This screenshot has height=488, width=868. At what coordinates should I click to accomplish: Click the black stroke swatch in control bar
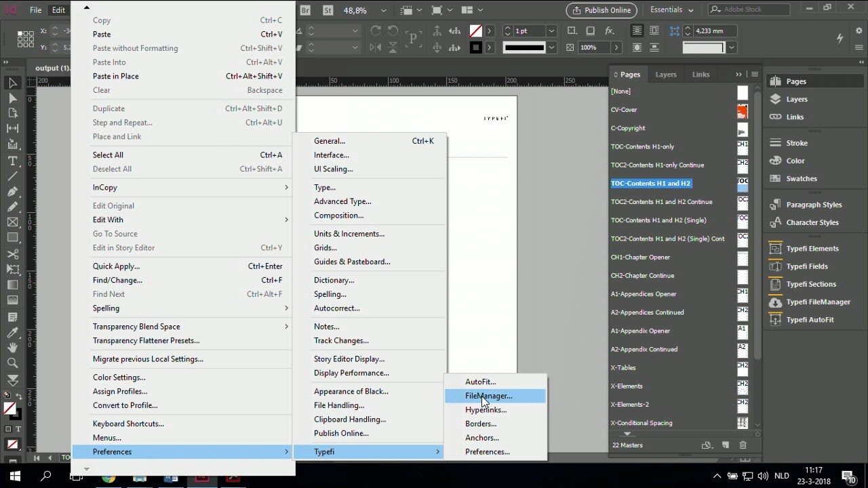475,47
